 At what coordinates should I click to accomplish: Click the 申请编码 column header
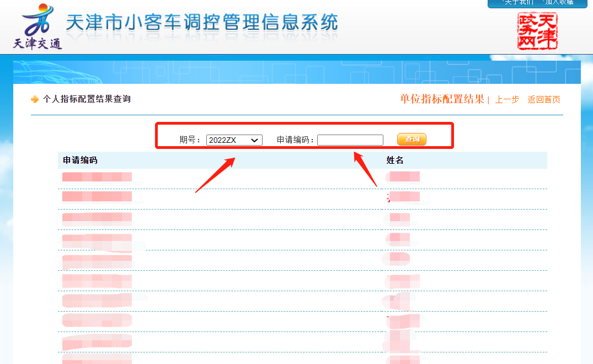[80, 160]
